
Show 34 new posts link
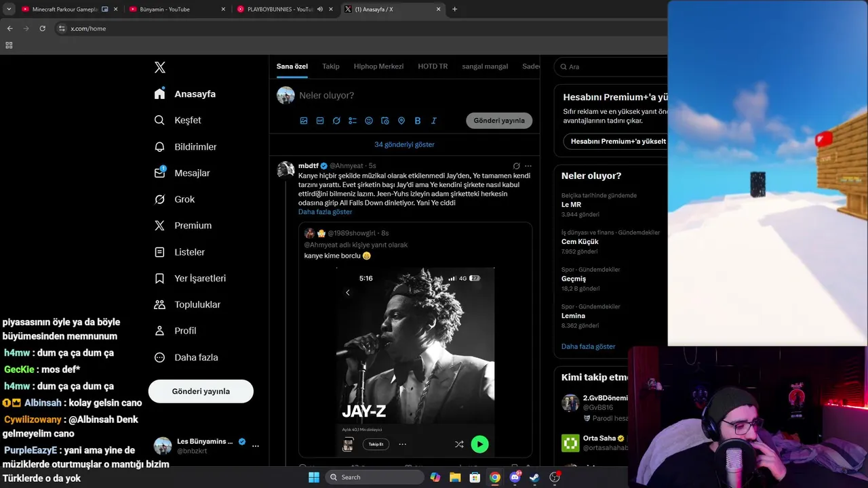point(404,144)
